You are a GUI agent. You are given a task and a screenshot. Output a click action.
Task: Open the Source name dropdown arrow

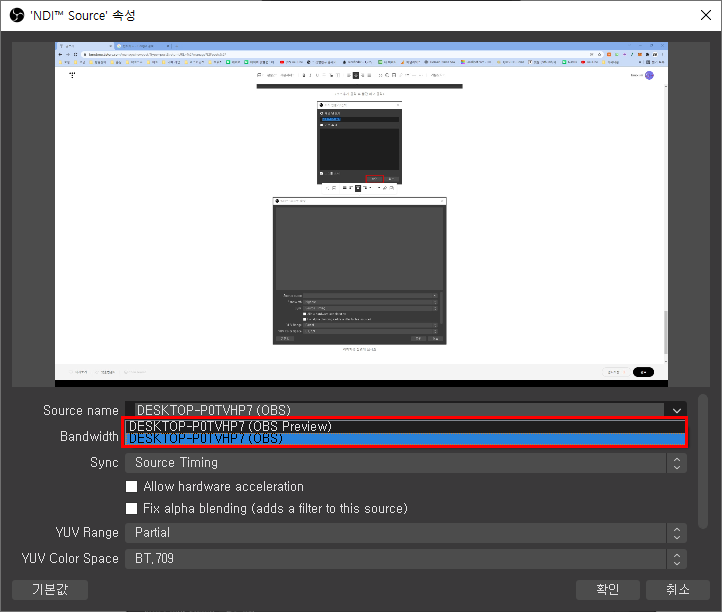(676, 410)
